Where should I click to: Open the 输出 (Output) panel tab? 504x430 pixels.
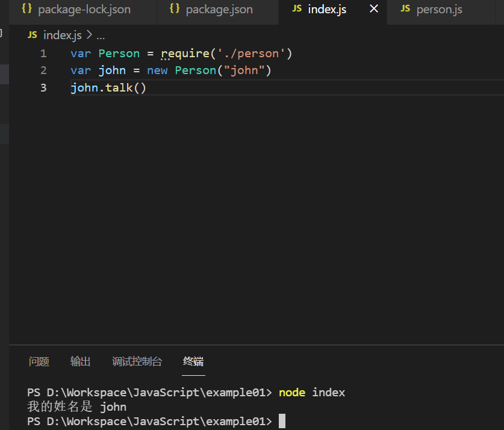(x=80, y=361)
